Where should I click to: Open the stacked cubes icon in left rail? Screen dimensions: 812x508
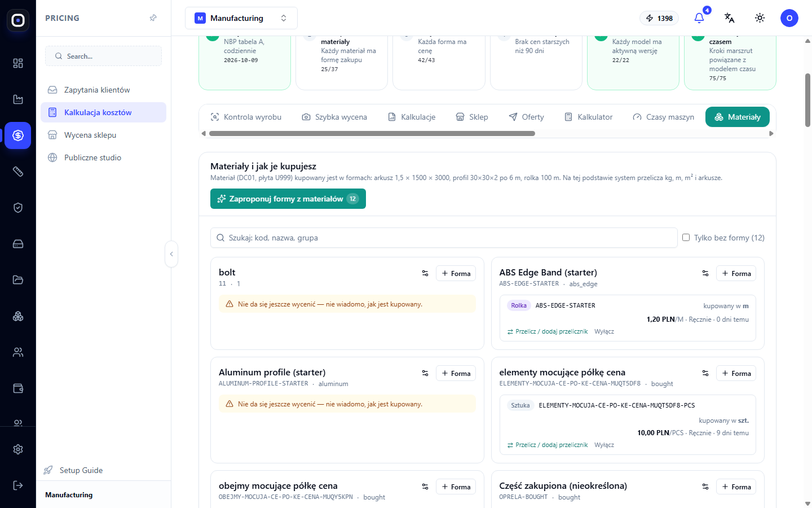(18, 316)
